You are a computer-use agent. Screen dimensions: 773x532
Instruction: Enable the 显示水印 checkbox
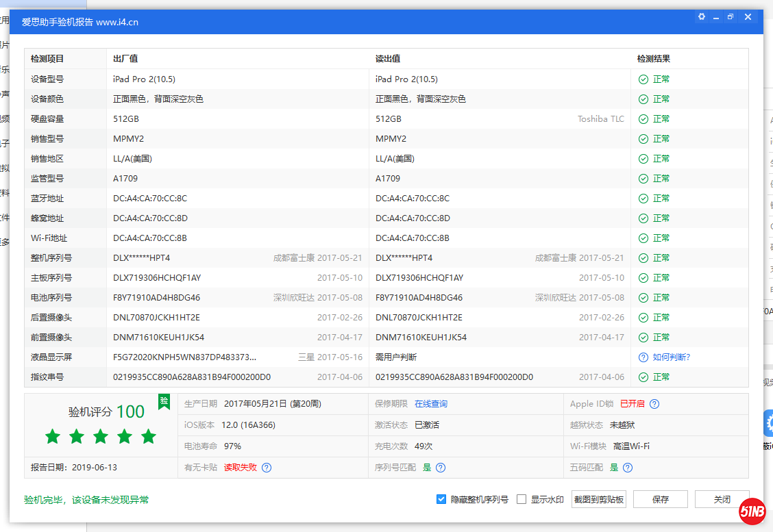point(522,499)
